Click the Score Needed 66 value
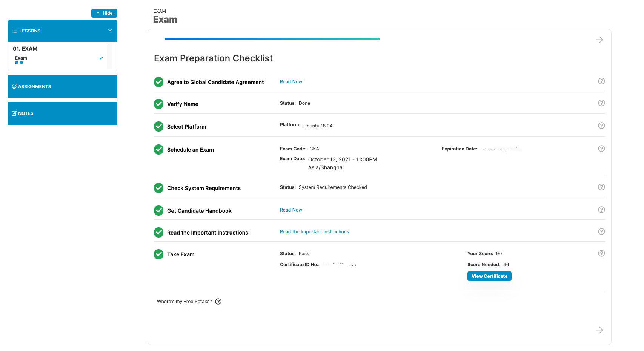644x351 pixels. tap(506, 265)
